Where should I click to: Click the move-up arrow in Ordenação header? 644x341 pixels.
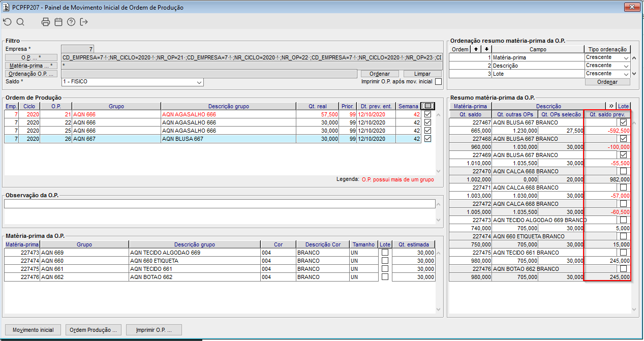pyautogui.click(x=476, y=49)
